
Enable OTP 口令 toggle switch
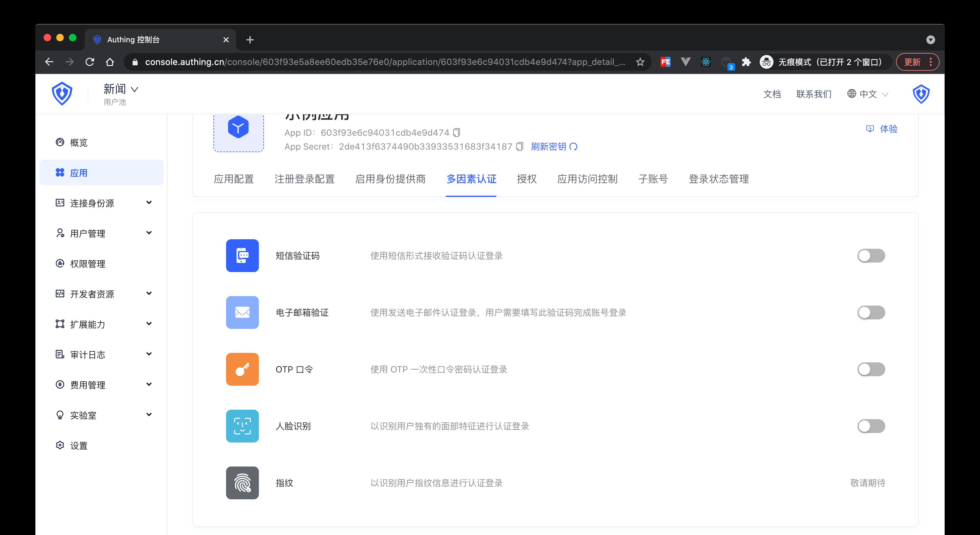871,369
